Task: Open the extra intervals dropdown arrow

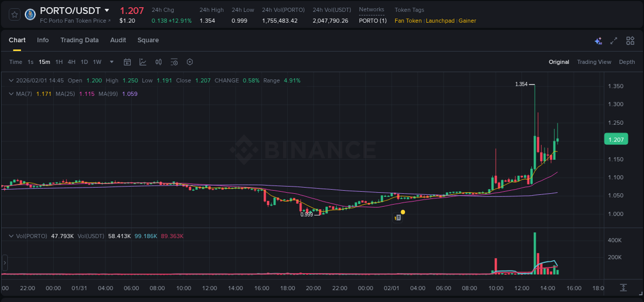Action: coord(111,62)
